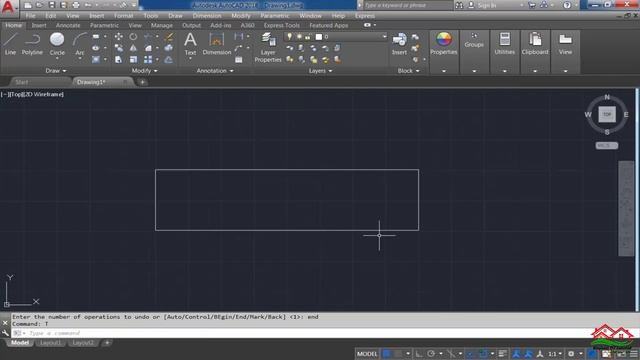Expand the Block panel
The height and width of the screenshot is (360, 640).
[x=408, y=71]
